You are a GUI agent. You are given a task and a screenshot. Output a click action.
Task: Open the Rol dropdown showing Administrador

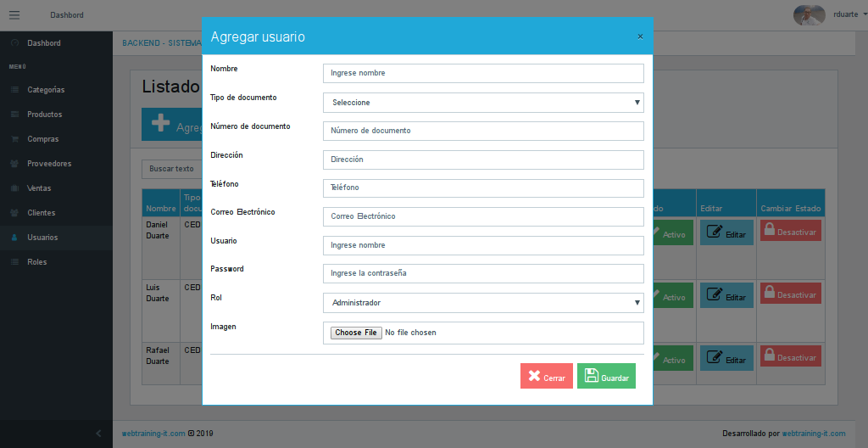click(483, 303)
